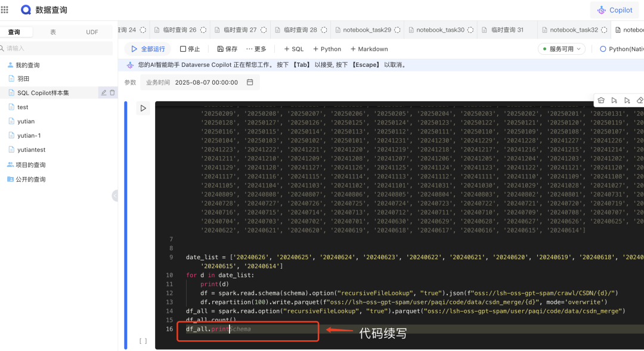The height and width of the screenshot is (351, 644).
Task: Focus the 请输入 search field
Action: click(56, 48)
